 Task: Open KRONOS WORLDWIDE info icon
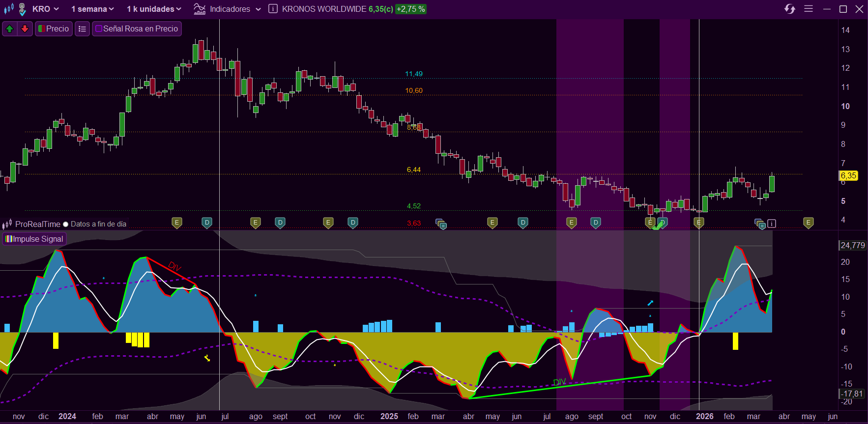(273, 9)
